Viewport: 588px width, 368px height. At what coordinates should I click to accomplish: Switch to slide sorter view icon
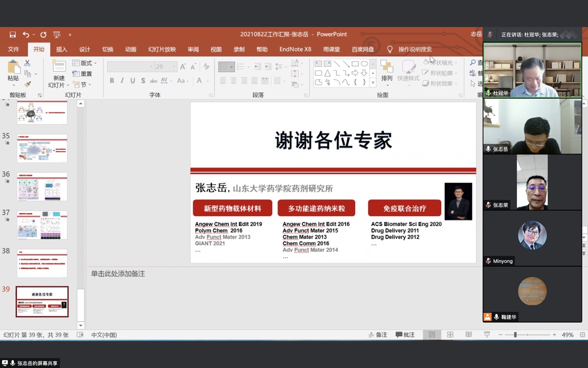click(x=450, y=335)
